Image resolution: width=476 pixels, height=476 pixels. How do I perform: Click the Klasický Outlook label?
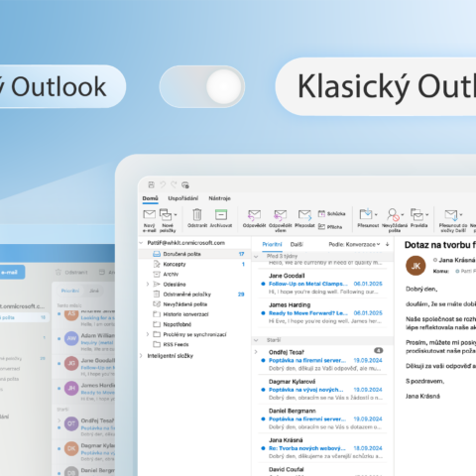[387, 86]
